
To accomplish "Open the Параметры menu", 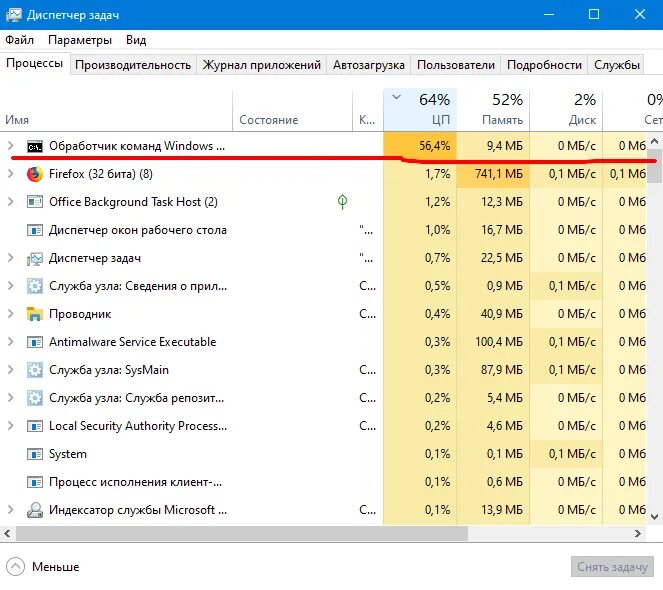I will (x=80, y=40).
